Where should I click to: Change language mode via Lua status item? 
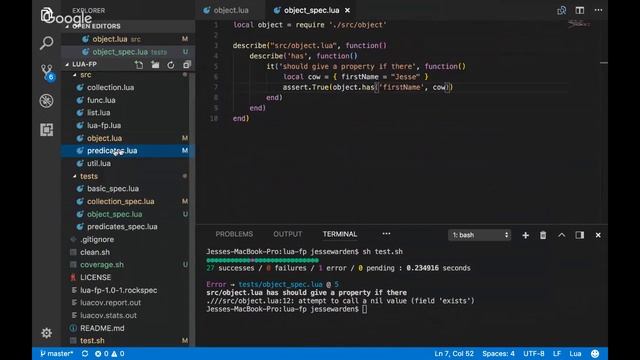click(x=575, y=353)
